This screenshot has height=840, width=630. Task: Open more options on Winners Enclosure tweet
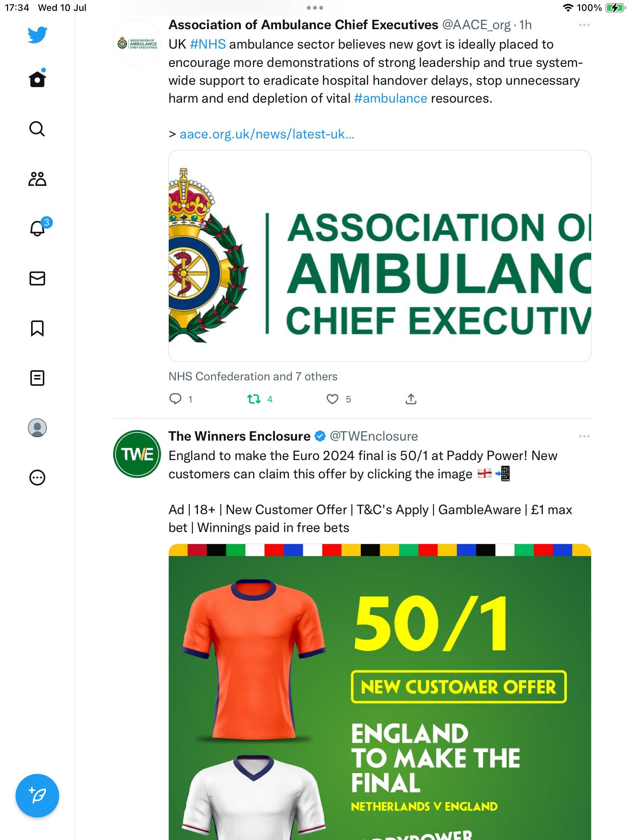pyautogui.click(x=584, y=436)
